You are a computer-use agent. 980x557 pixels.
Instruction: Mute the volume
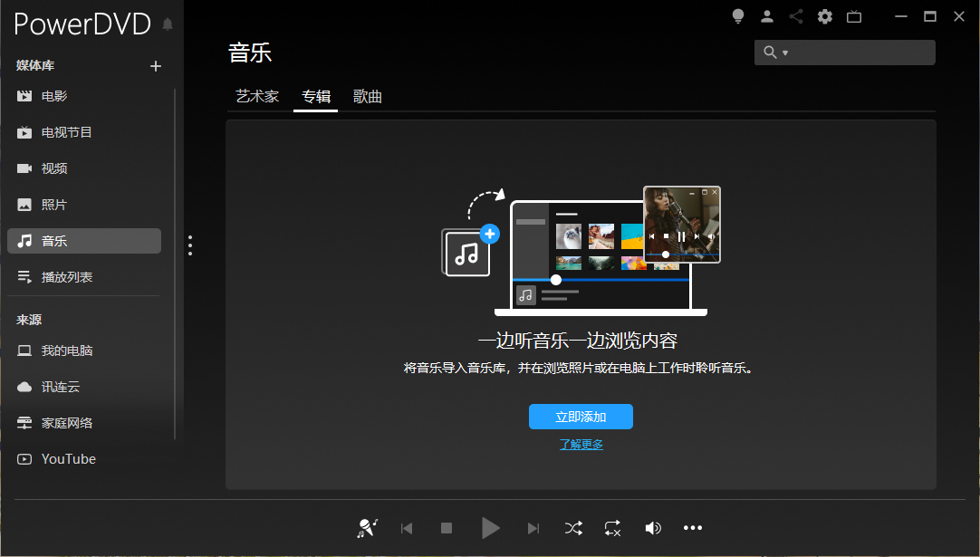[653, 527]
